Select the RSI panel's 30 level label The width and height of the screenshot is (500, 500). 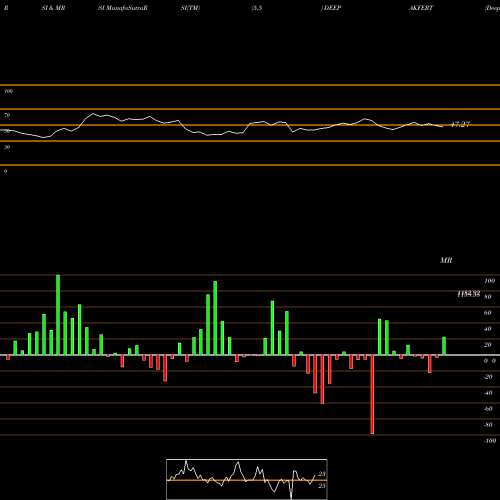(x=7, y=147)
